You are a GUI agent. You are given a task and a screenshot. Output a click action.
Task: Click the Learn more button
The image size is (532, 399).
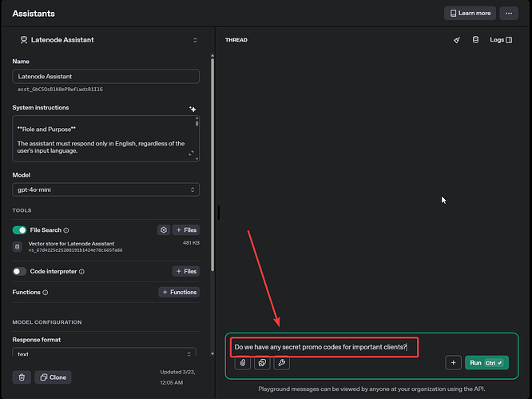[470, 14]
